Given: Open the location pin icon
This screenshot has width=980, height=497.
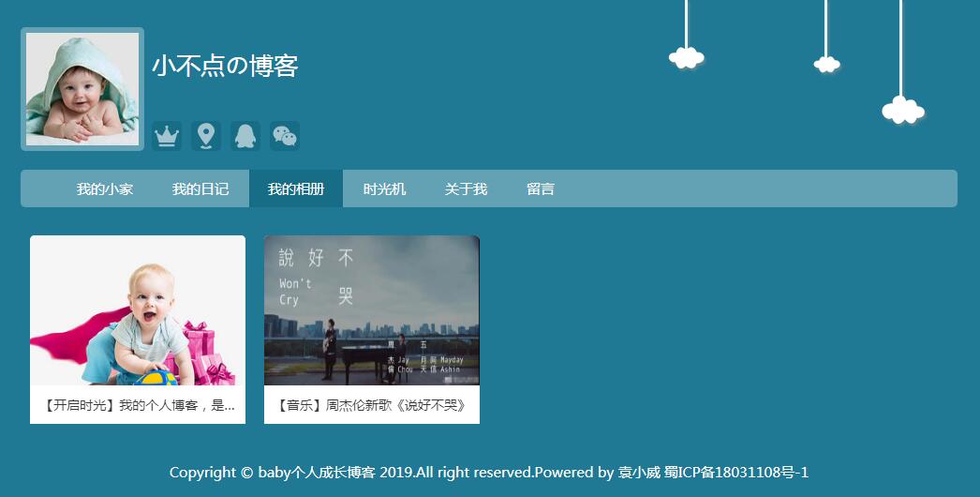Looking at the screenshot, I should click(x=206, y=136).
